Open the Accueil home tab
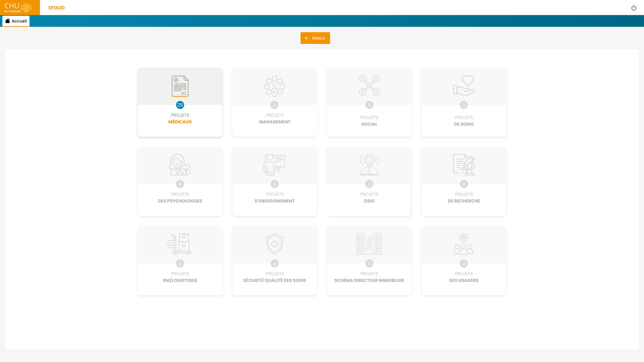644x362 pixels. [16, 21]
